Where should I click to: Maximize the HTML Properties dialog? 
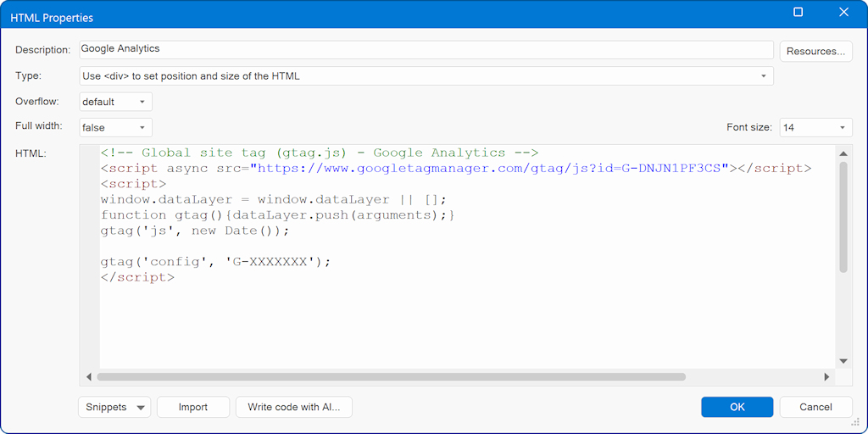798,12
